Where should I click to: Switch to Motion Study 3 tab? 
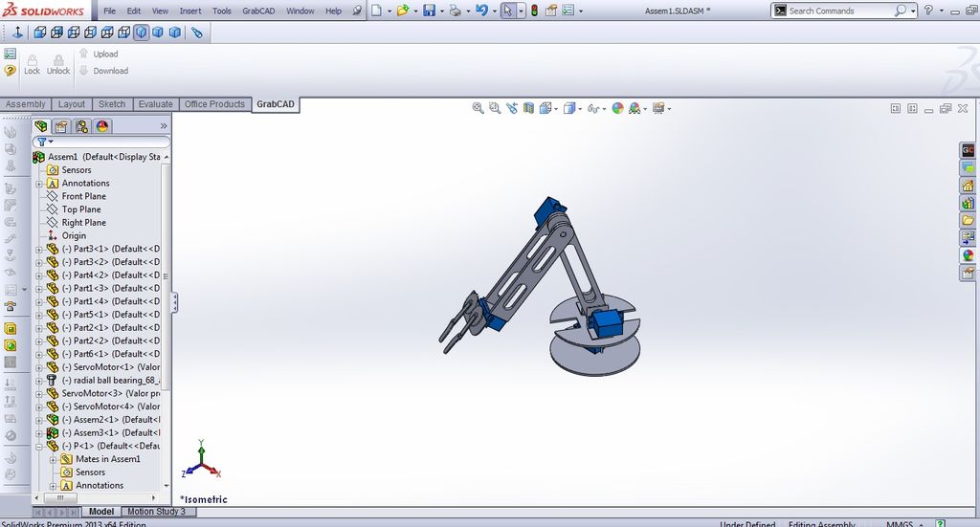[x=157, y=512]
